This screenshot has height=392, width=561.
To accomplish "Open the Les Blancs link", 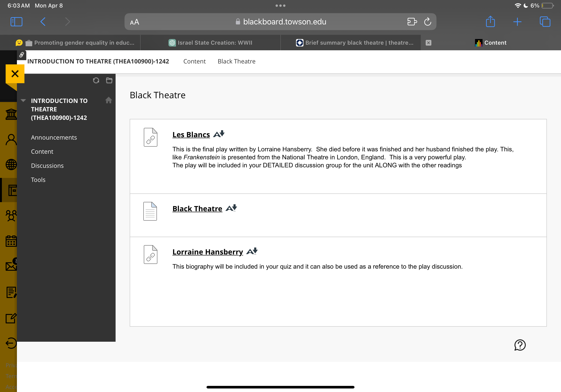I will point(191,134).
